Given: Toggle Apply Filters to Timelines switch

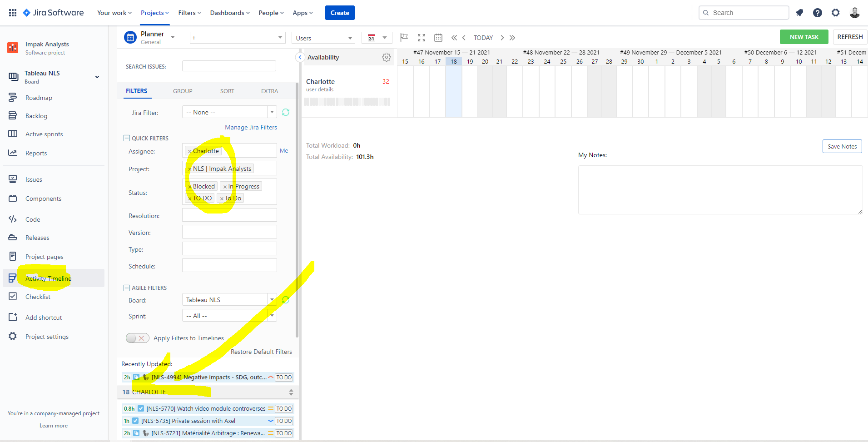Looking at the screenshot, I should 138,338.
